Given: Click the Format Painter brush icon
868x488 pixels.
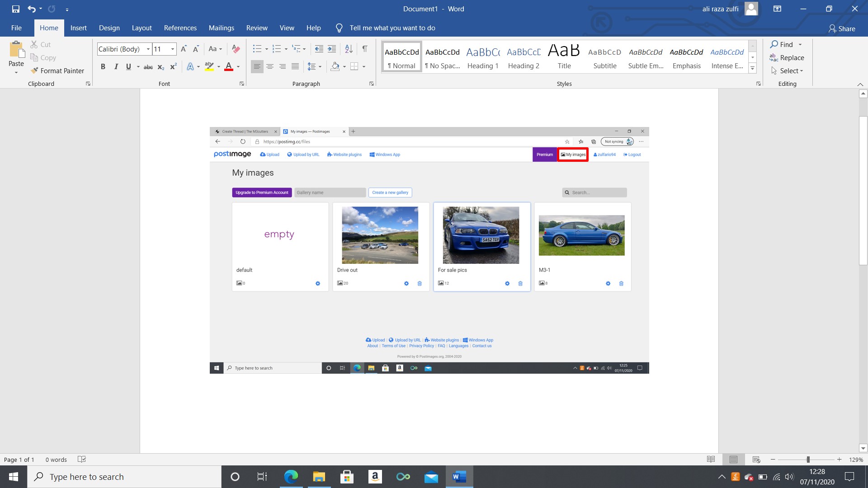Looking at the screenshot, I should click(34, 70).
